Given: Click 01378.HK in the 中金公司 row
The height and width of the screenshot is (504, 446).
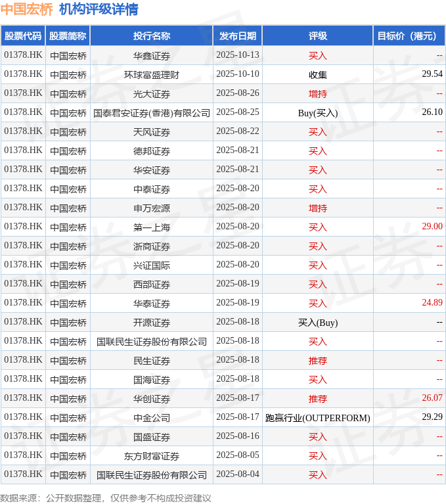Looking at the screenshot, I should tap(23, 417).
